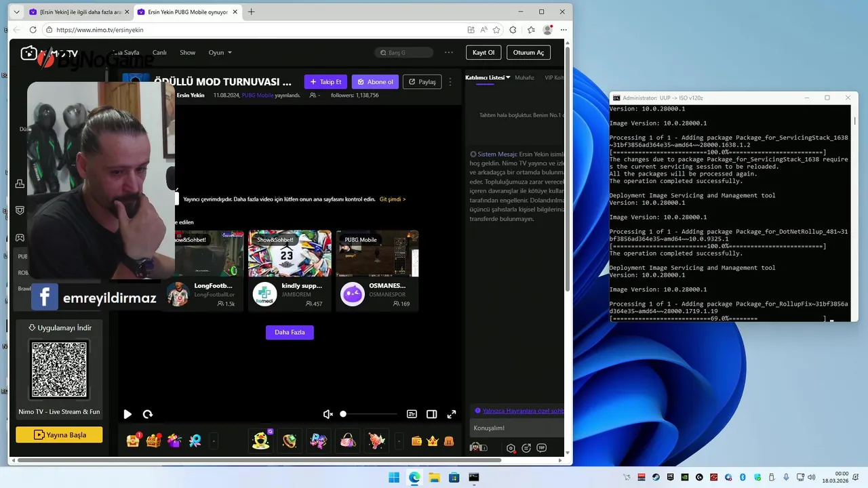
Task: Open Edge settings and more menu
Action: pyautogui.click(x=563, y=30)
